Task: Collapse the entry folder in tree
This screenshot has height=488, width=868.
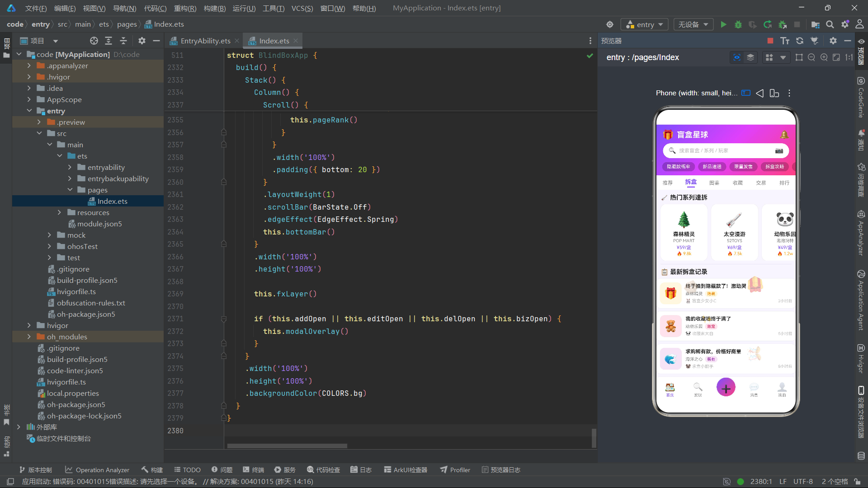Action: (x=29, y=111)
